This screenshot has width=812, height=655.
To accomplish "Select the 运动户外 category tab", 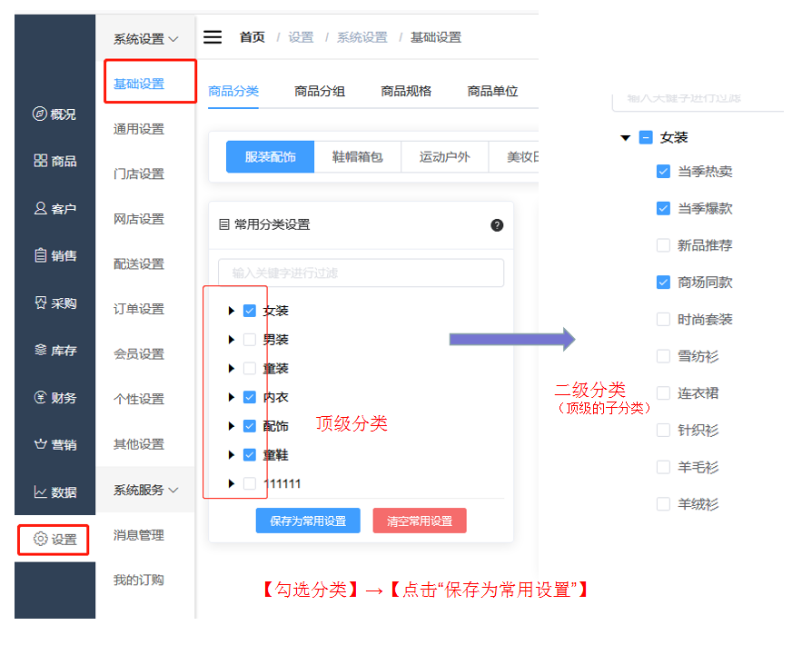I will click(x=445, y=156).
